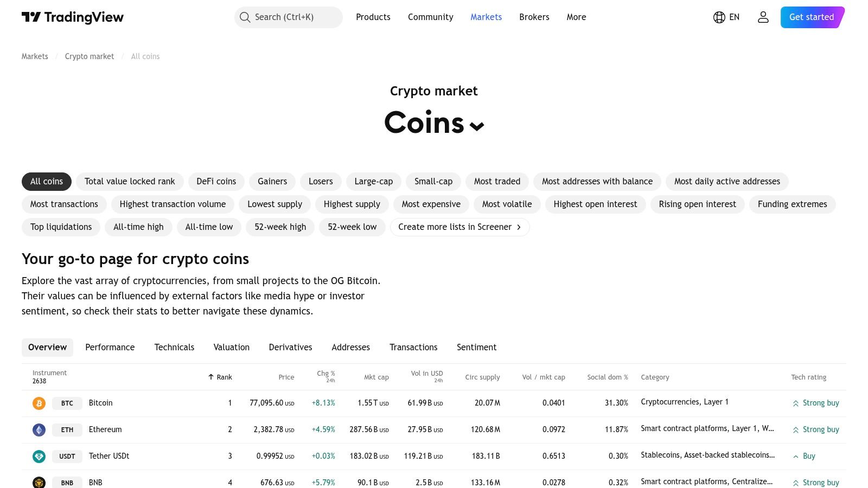Image resolution: width=868 pixels, height=488 pixels.
Task: Open the Brokers menu
Action: (534, 17)
